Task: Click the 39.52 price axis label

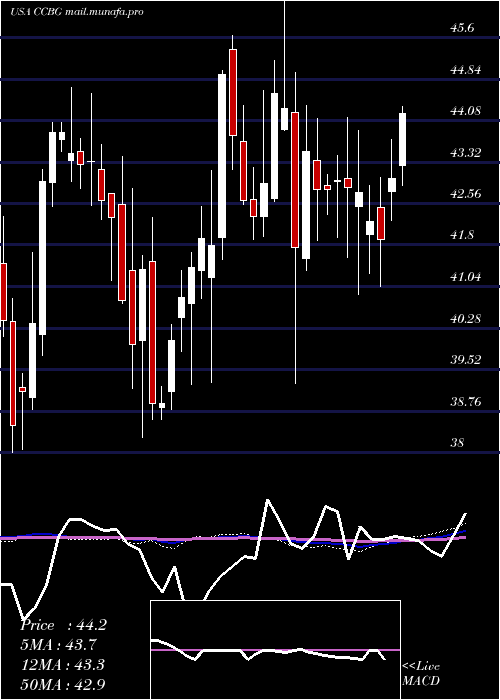Action: pyautogui.click(x=467, y=359)
